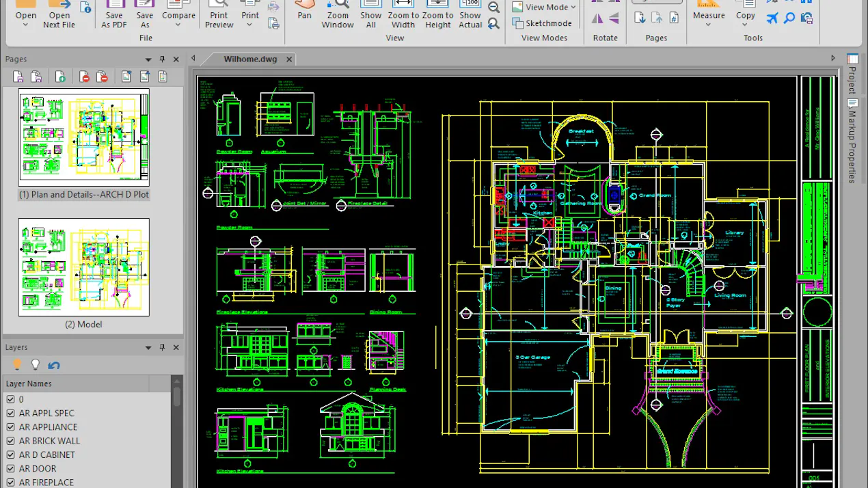The height and width of the screenshot is (488, 868).
Task: Turn all layers off with the white bulb
Action: (x=36, y=364)
